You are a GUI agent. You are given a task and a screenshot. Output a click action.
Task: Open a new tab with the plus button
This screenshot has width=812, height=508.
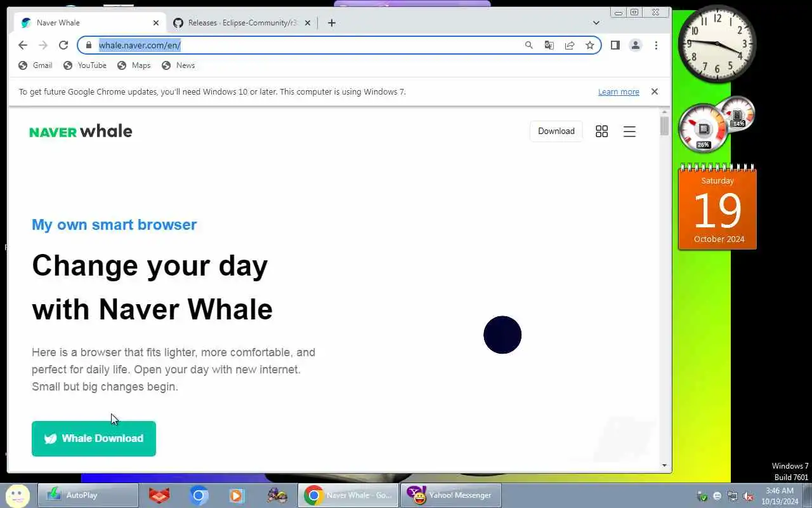click(x=332, y=23)
